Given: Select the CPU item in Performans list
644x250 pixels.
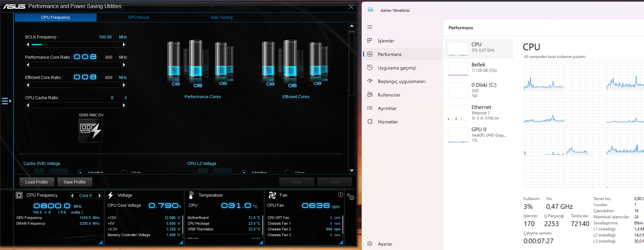Looking at the screenshot, I should tap(479, 49).
